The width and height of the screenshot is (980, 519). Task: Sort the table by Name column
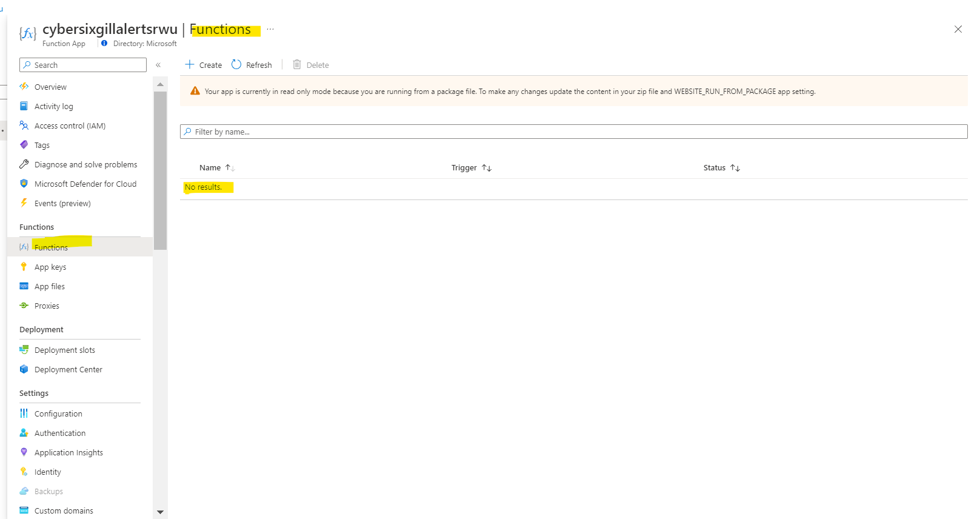pos(217,168)
